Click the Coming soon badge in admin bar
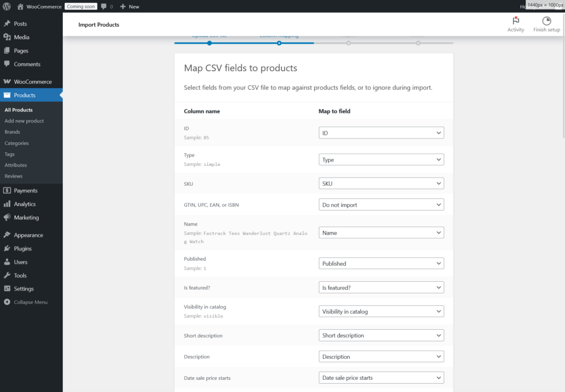Screen dimensions: 565x392 81,6
